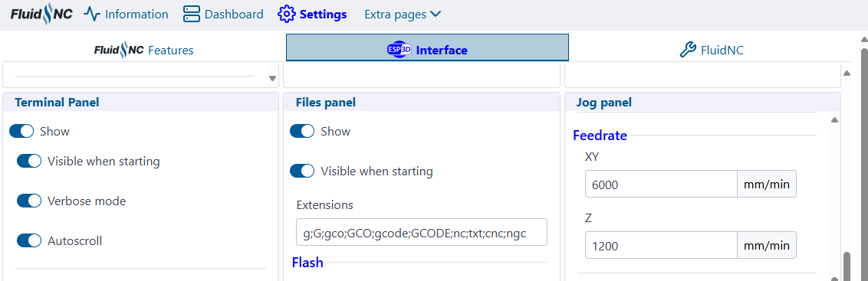Screen dimensions: 868x281
Task: Click the wrench icon on FluidNC tab
Action: [x=688, y=51]
